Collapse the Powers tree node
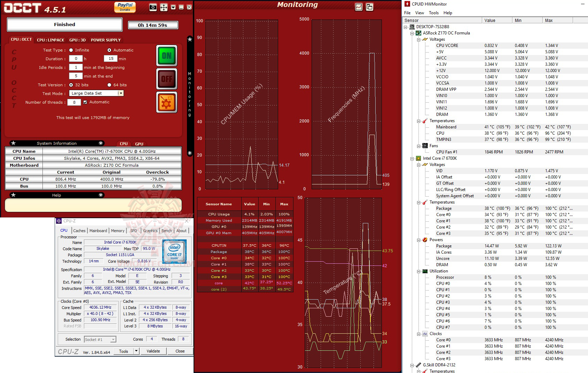This screenshot has height=373, width=588. pyautogui.click(x=419, y=240)
